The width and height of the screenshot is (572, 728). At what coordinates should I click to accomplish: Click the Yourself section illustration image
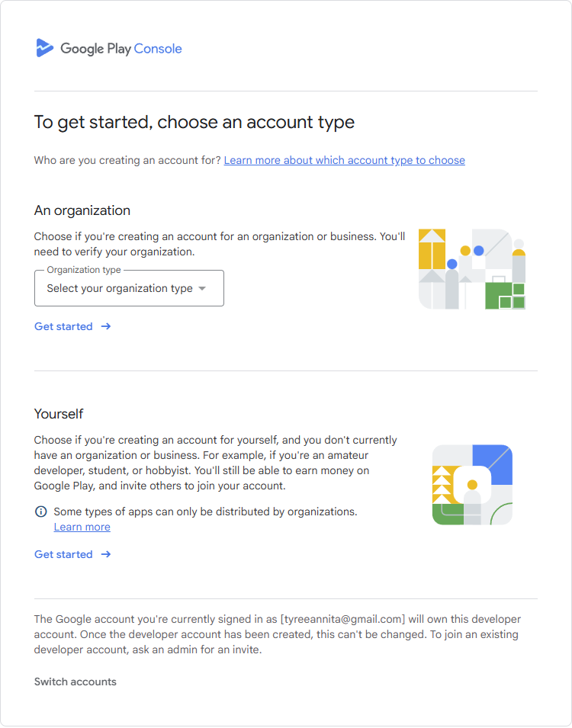point(471,484)
